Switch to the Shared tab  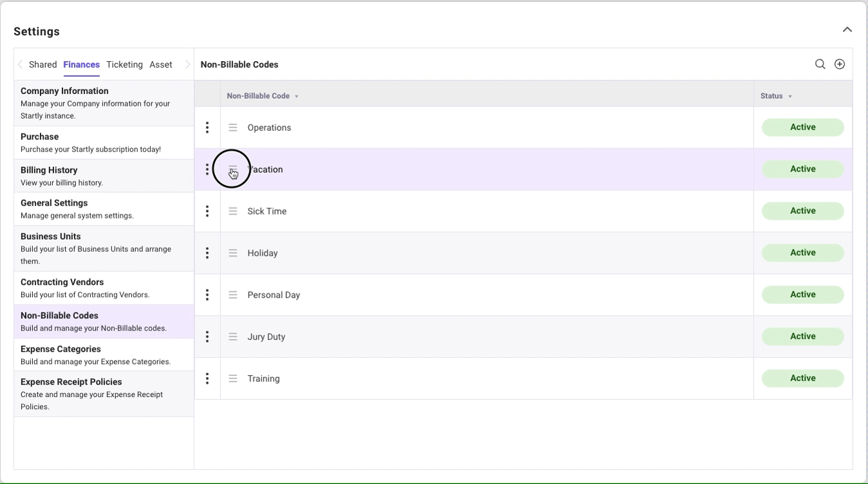[x=43, y=64]
